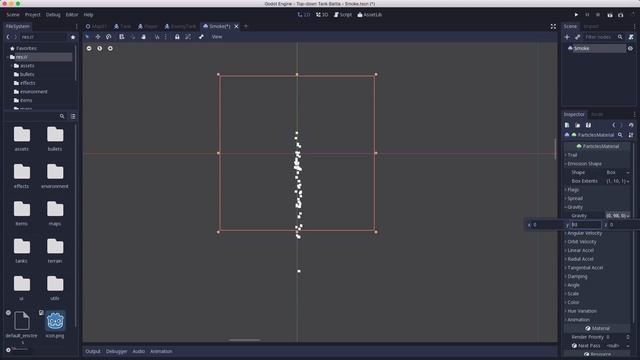The height and width of the screenshot is (360, 640).
Task: Open the Inspector object history icon
Action: click(x=631, y=125)
